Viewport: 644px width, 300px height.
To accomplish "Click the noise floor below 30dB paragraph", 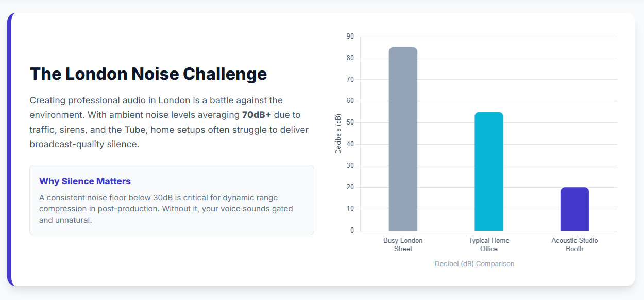I will [166, 209].
